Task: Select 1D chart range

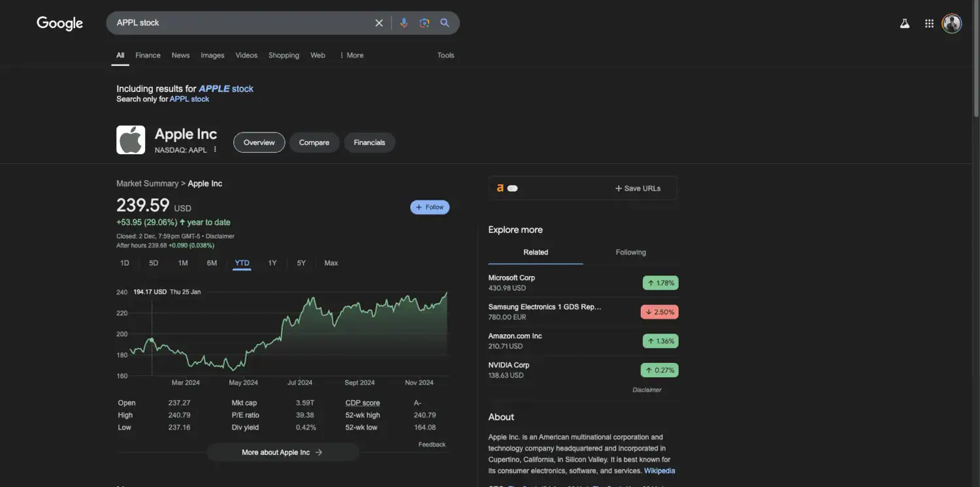Action: (x=125, y=263)
